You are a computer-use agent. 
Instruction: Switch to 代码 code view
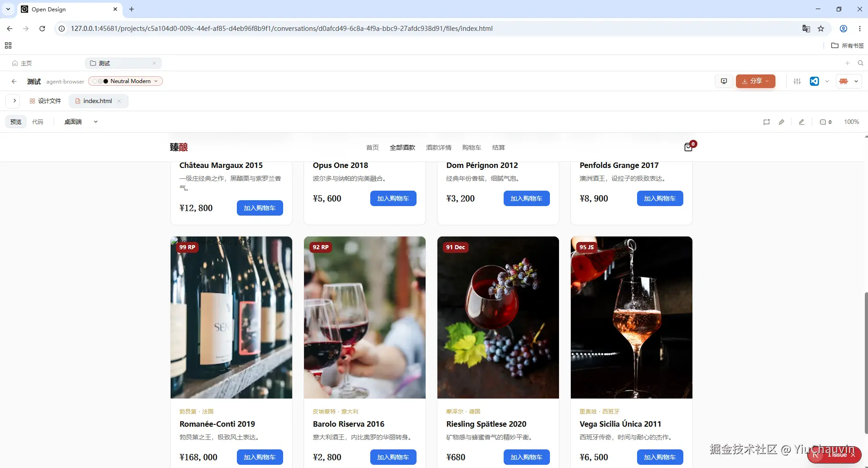pyautogui.click(x=38, y=122)
